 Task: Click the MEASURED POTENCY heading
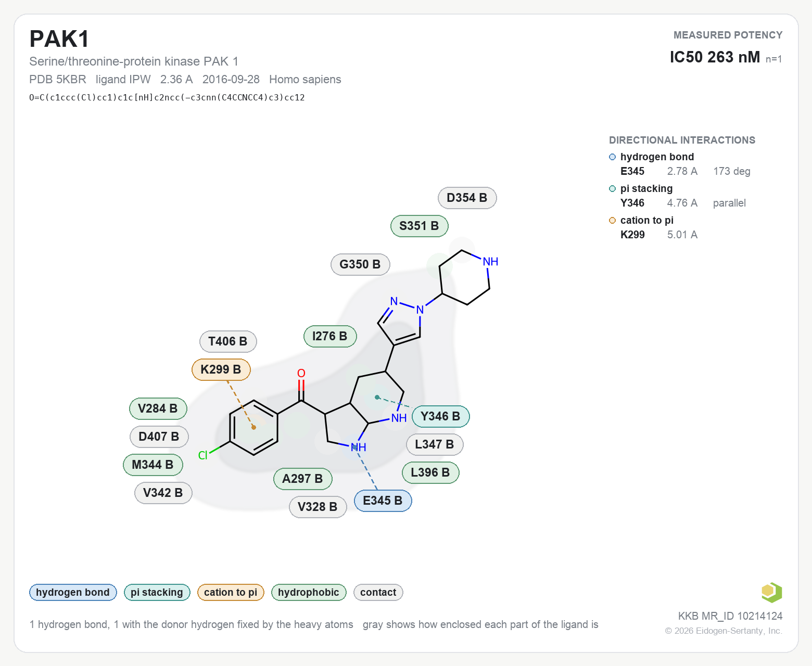(x=728, y=35)
